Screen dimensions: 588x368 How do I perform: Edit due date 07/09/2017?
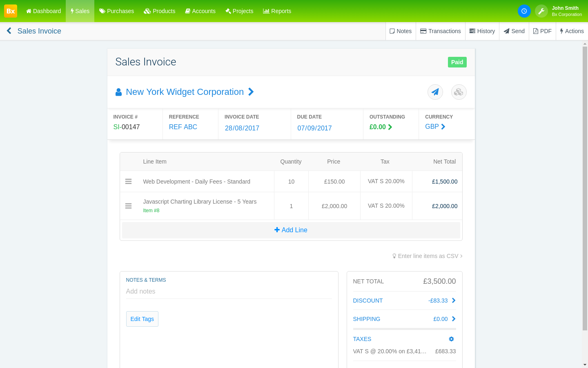[x=314, y=128]
